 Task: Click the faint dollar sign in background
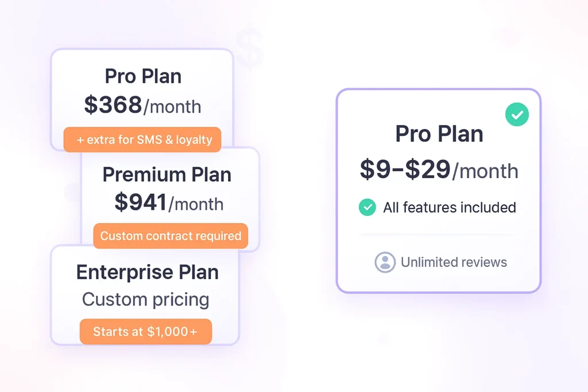coord(250,47)
